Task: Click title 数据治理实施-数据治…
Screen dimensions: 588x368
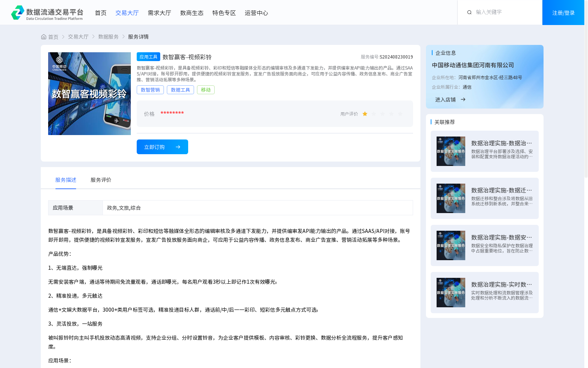Action: [502, 143]
